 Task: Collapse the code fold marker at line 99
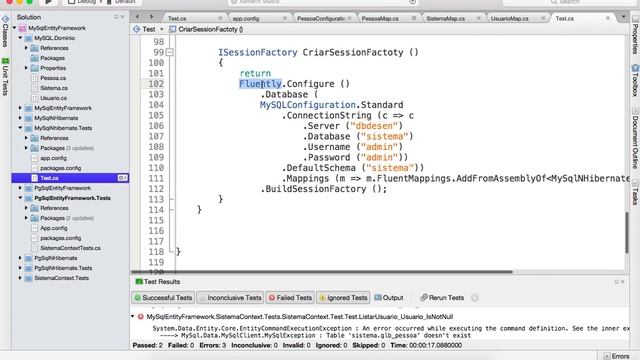[169, 52]
